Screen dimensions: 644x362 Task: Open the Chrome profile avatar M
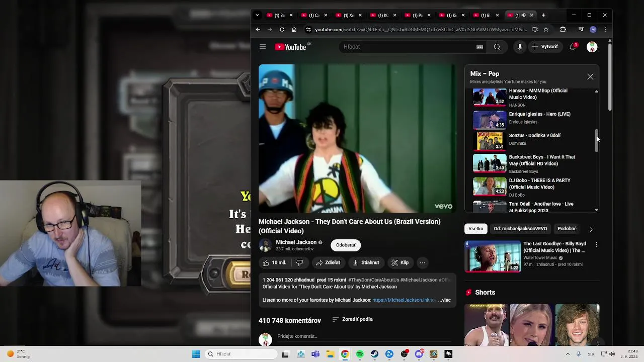[x=593, y=30]
